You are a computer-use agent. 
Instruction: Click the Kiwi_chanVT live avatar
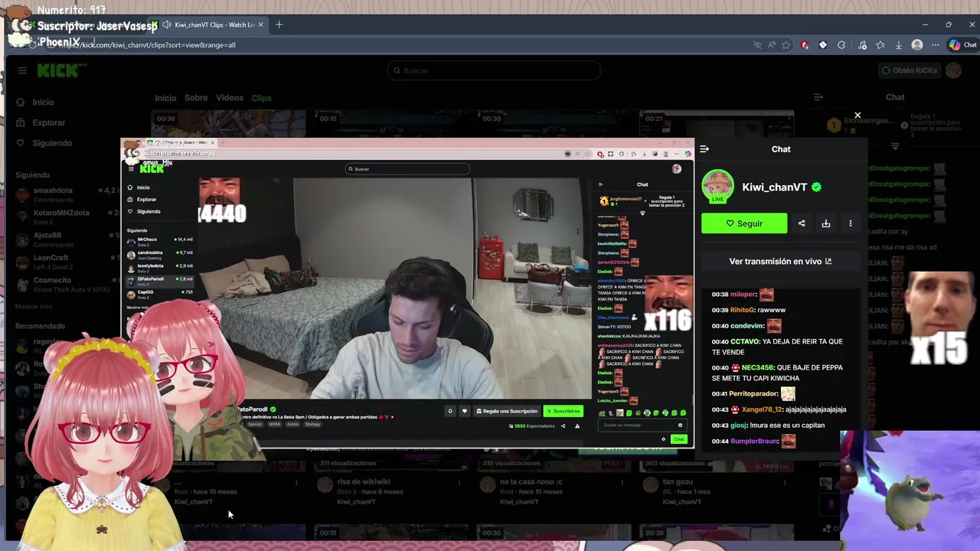click(x=717, y=186)
